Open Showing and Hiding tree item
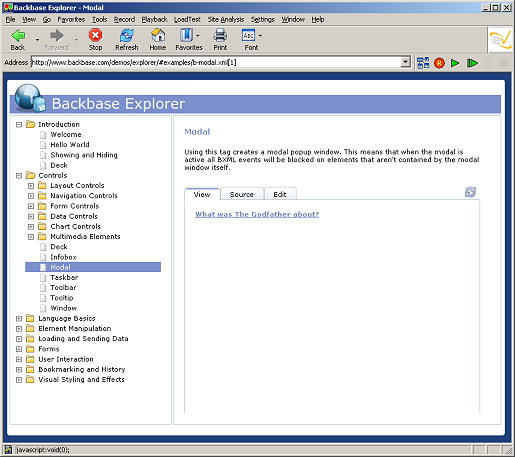Viewport: 515px width, 457px height. [84, 155]
